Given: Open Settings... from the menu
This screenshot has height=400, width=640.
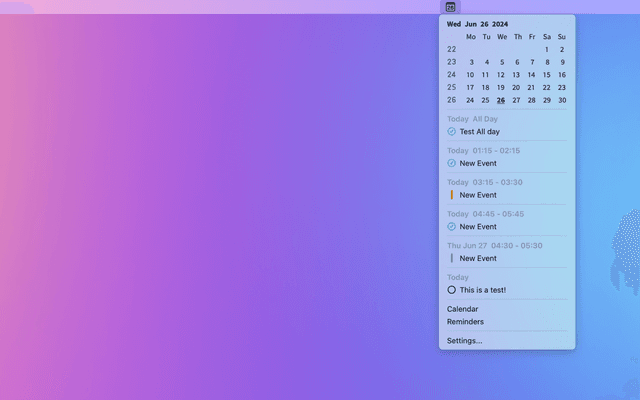Looking at the screenshot, I should coord(464,341).
